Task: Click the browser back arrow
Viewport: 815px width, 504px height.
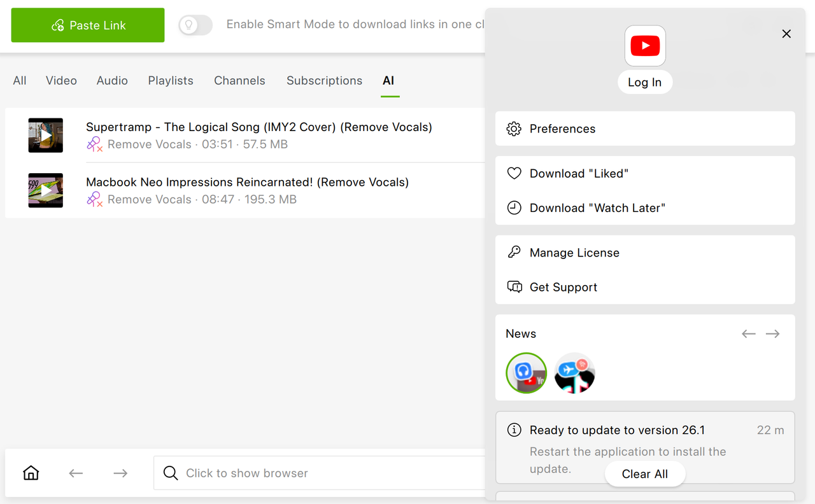Action: 76,473
